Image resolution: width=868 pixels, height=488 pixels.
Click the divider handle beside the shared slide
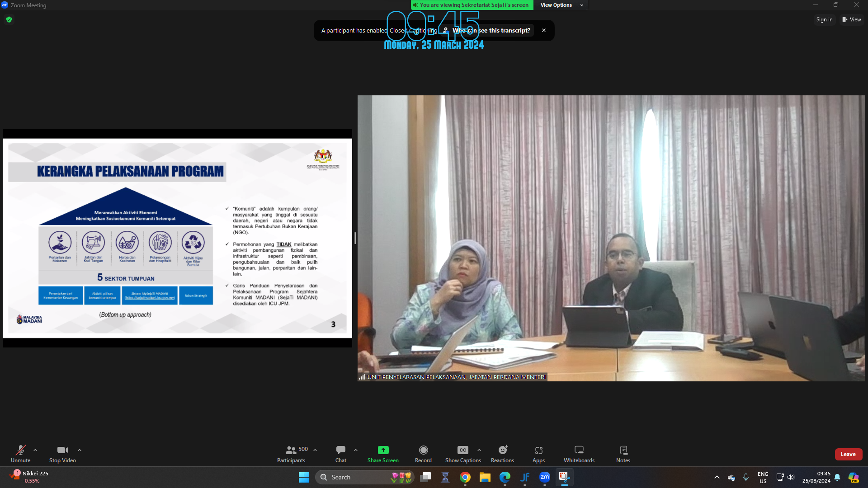pos(355,238)
